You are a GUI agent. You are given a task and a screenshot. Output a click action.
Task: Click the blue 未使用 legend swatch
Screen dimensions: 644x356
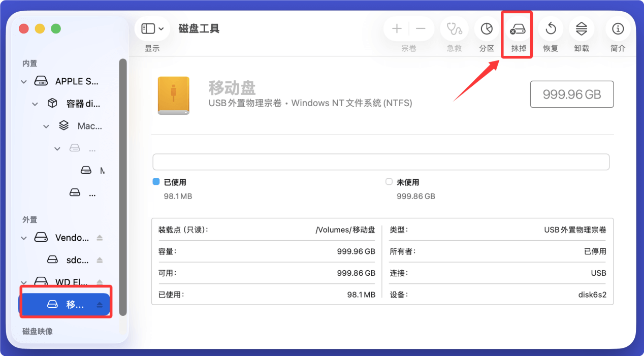[x=389, y=182]
